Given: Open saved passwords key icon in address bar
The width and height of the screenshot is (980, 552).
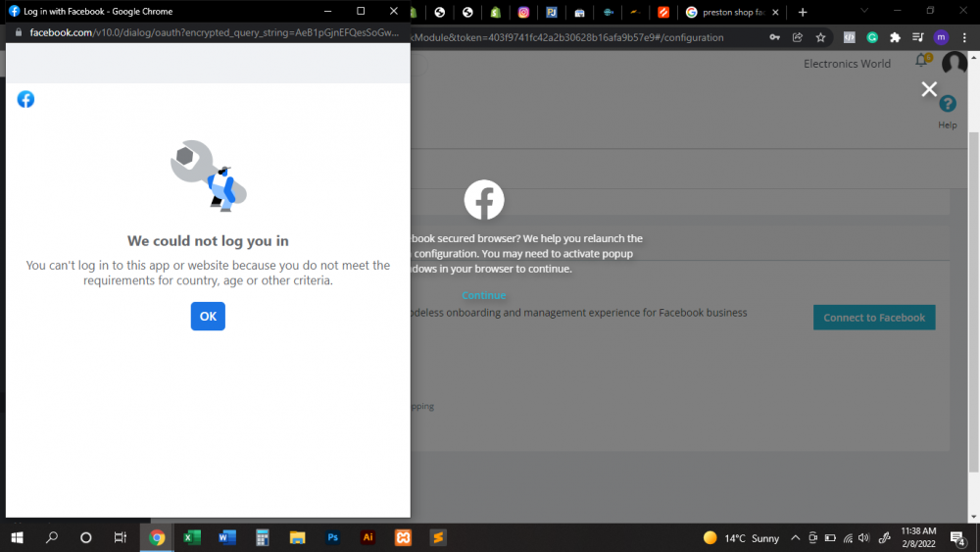Looking at the screenshot, I should (x=774, y=37).
